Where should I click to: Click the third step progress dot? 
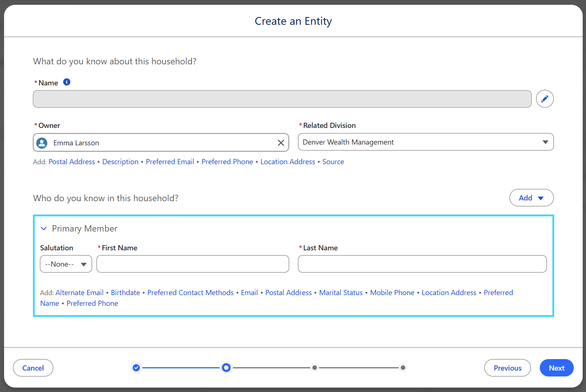pyautogui.click(x=314, y=368)
